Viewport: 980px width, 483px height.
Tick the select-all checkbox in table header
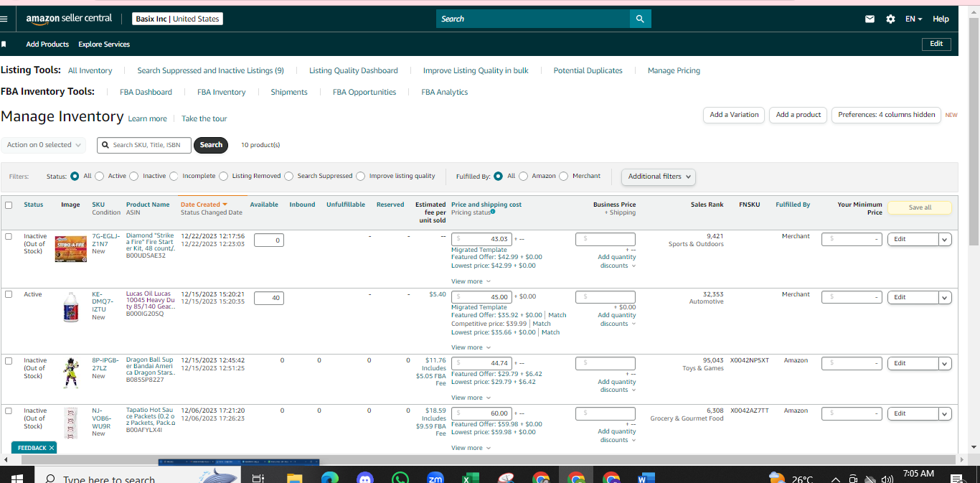[9, 205]
